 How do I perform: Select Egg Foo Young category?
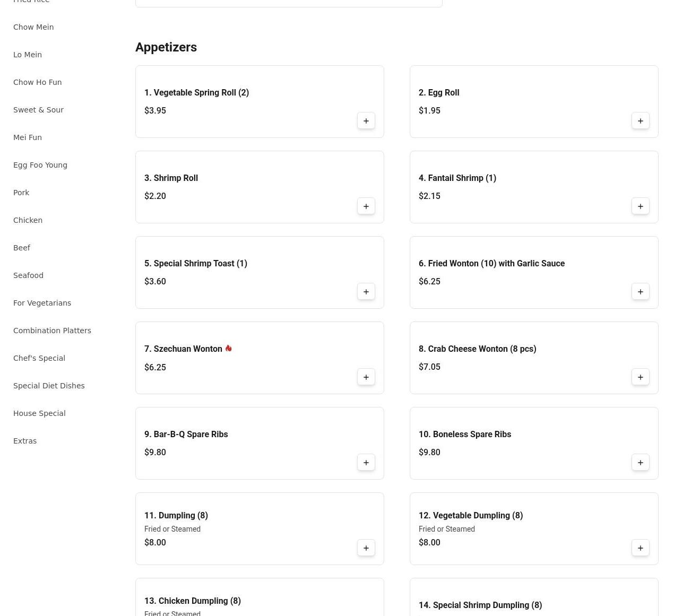40,165
